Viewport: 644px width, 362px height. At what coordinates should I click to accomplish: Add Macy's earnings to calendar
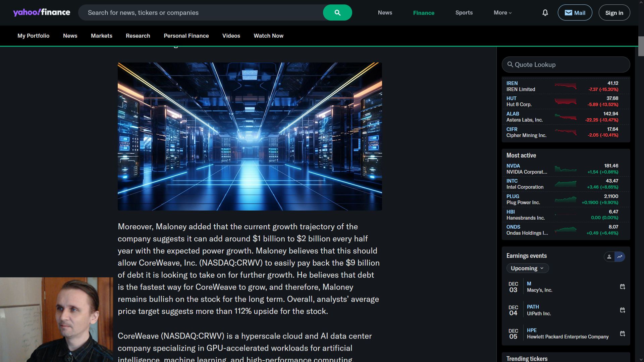tap(623, 287)
